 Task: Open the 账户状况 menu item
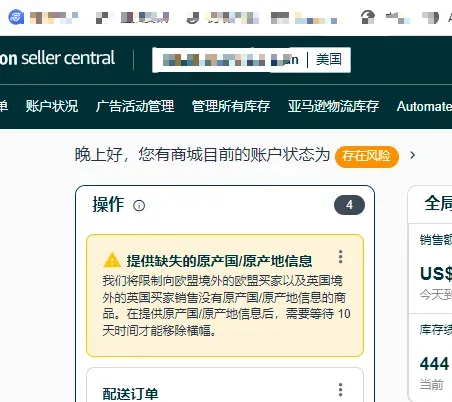52,106
